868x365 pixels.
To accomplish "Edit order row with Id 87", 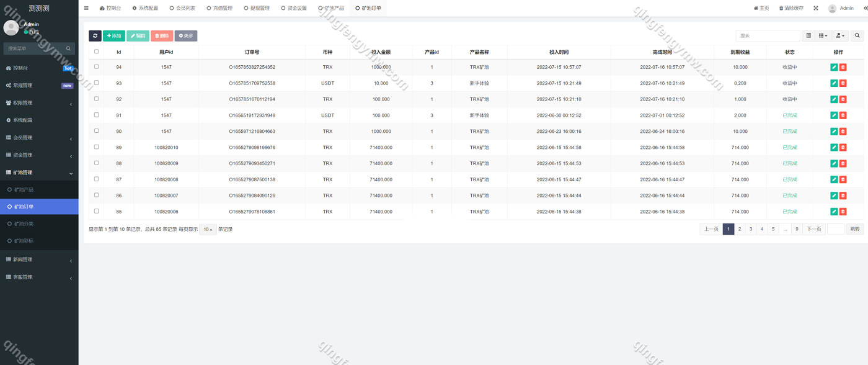I will pyautogui.click(x=834, y=180).
